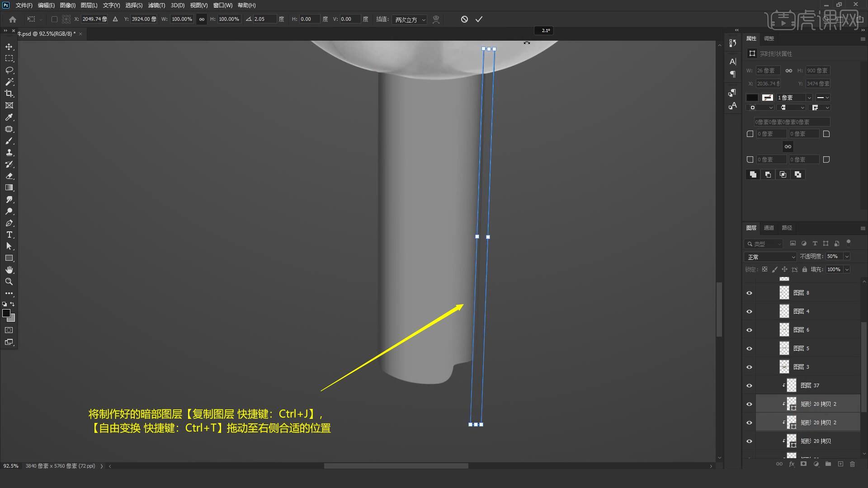Toggle warp mode icon in options bar

point(436,19)
